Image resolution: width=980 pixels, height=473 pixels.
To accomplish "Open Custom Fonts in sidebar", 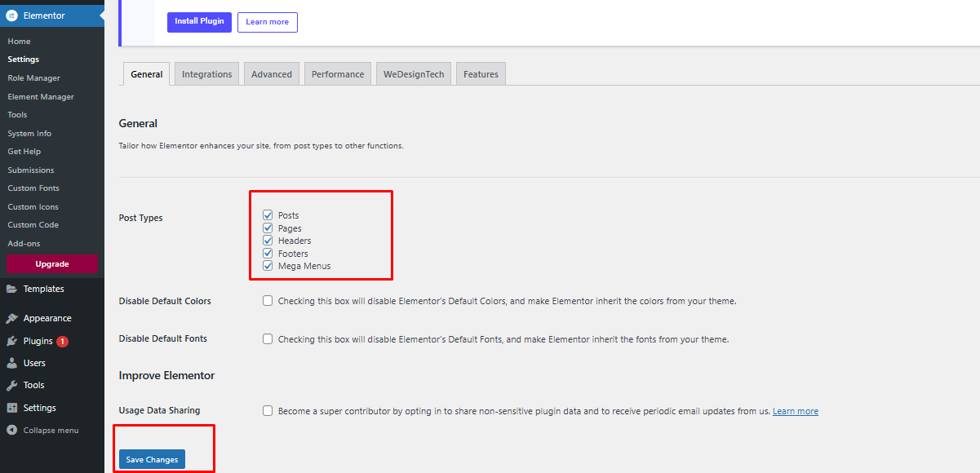I will pyautogui.click(x=33, y=188).
